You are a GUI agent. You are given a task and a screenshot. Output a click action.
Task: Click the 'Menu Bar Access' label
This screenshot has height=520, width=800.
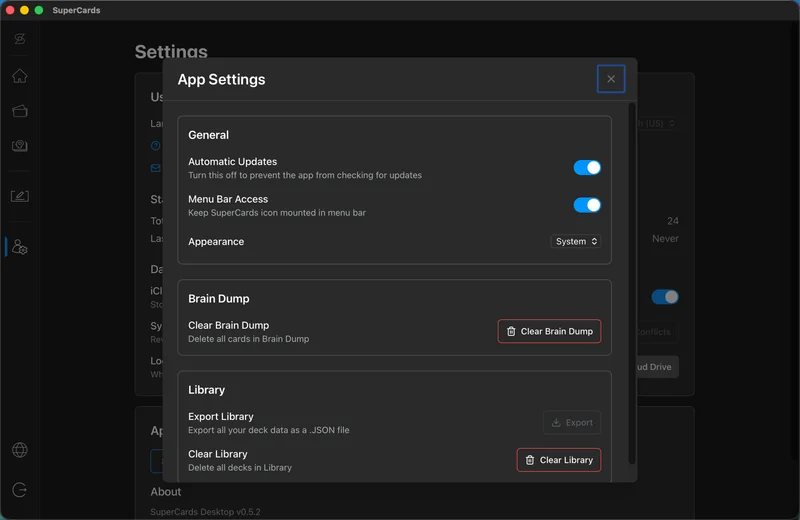(228, 199)
